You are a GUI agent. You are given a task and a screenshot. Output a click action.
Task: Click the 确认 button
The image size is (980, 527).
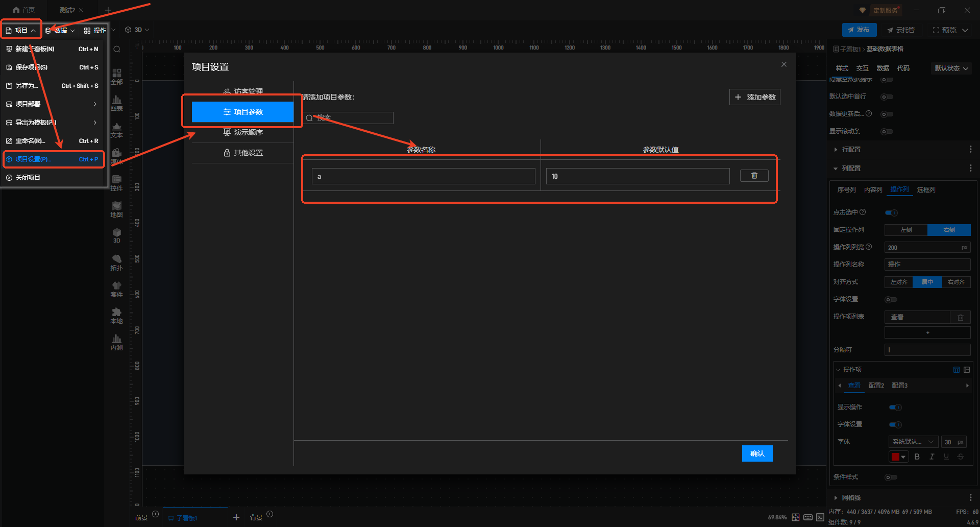(x=757, y=453)
